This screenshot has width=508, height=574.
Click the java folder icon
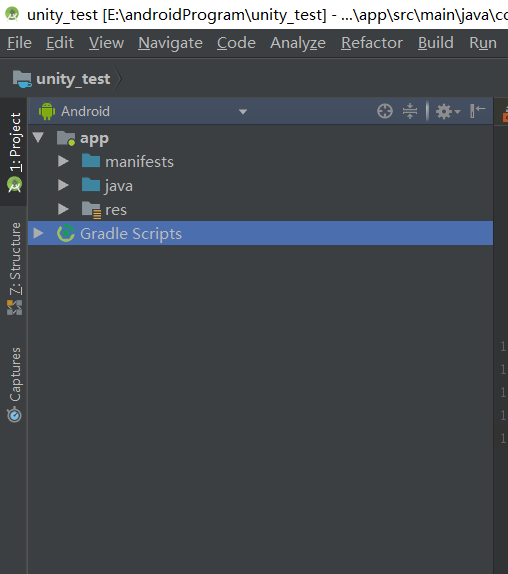[91, 185]
